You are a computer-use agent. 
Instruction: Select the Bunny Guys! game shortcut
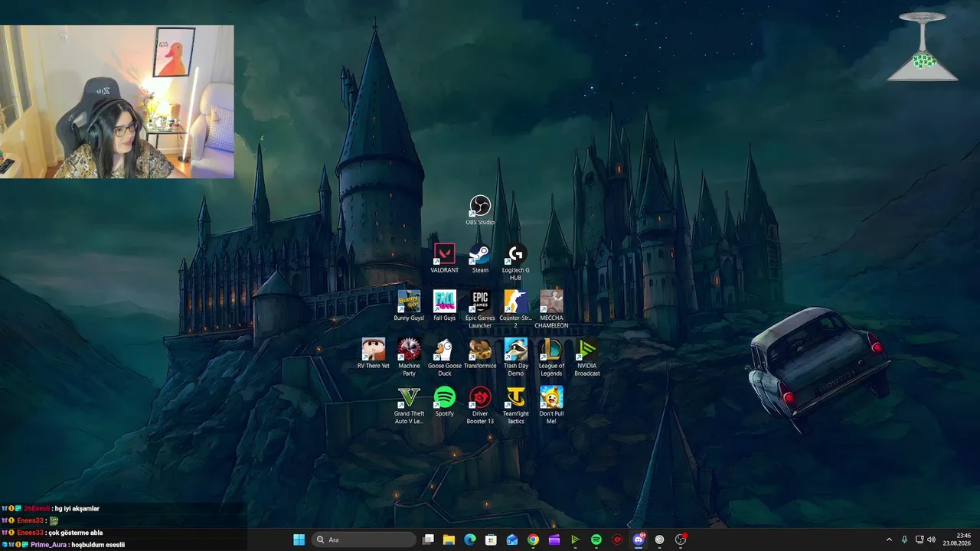point(409,306)
